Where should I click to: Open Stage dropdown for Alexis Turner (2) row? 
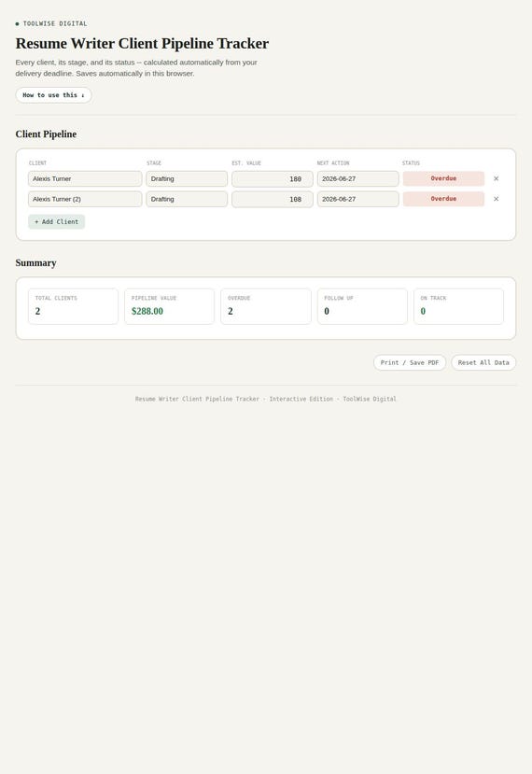[x=187, y=199]
